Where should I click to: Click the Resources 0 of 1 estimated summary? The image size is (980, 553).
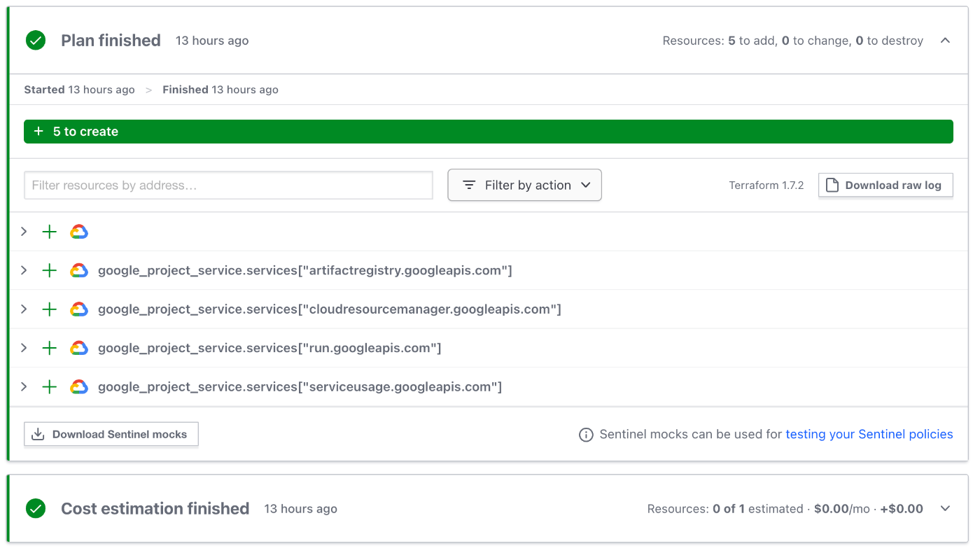coord(785,509)
